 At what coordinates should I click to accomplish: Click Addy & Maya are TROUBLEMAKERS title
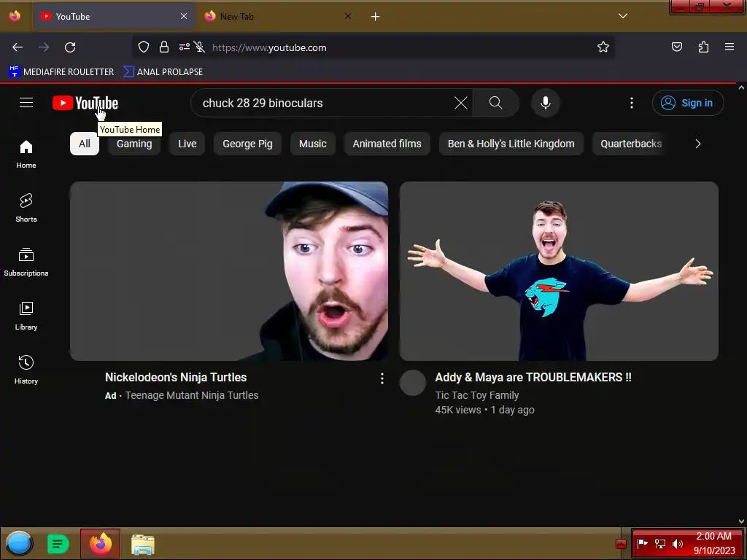point(533,377)
